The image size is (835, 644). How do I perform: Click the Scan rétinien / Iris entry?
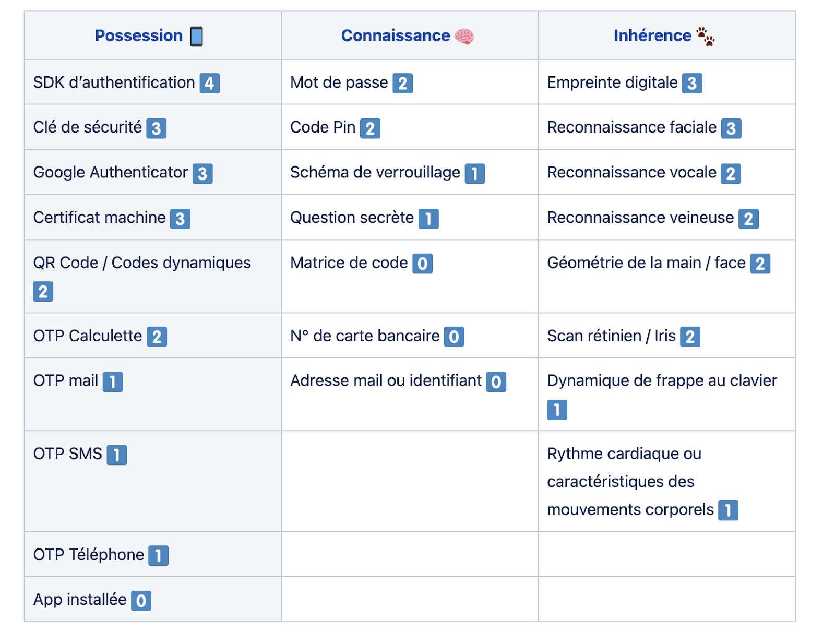coord(611,336)
